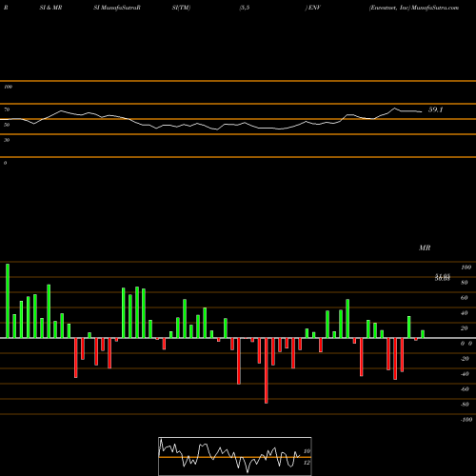Click the 60 label on the MR axis

click(464, 298)
